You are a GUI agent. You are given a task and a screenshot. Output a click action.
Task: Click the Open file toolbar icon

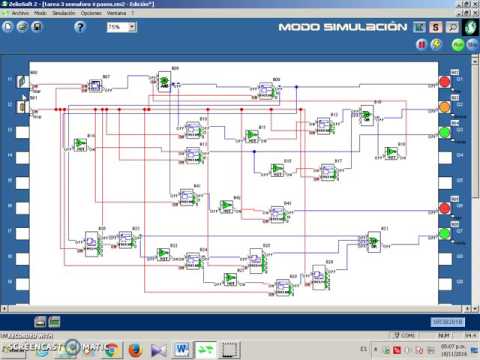[x=22, y=27]
